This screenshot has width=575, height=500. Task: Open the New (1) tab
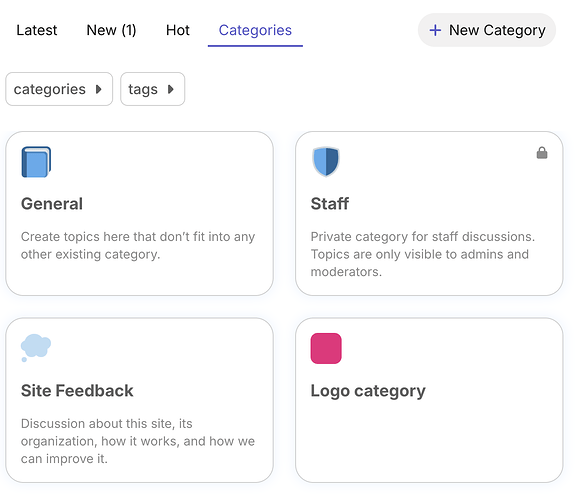tap(111, 30)
